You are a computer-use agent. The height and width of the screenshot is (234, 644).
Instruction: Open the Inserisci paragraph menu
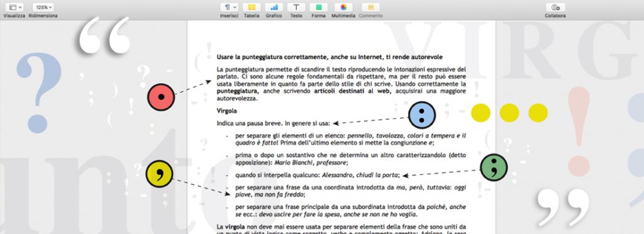(x=229, y=7)
